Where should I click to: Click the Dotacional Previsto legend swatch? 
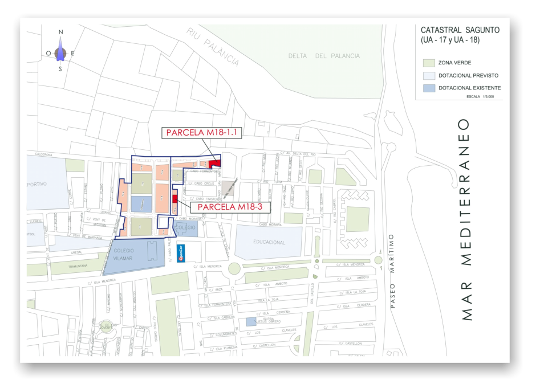pyautogui.click(x=429, y=75)
